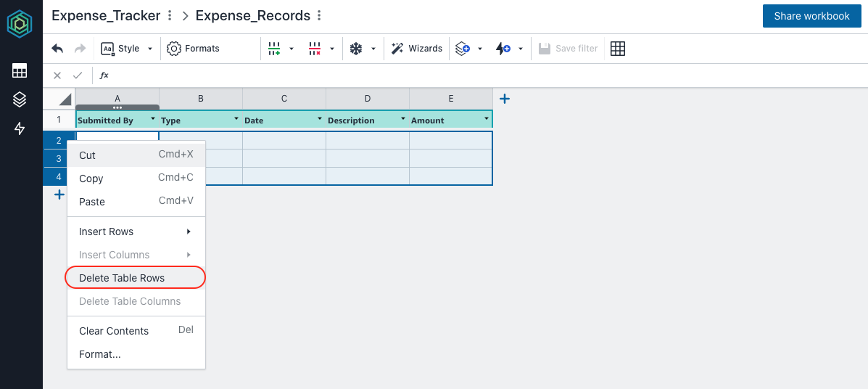Select column D header

pyautogui.click(x=368, y=99)
